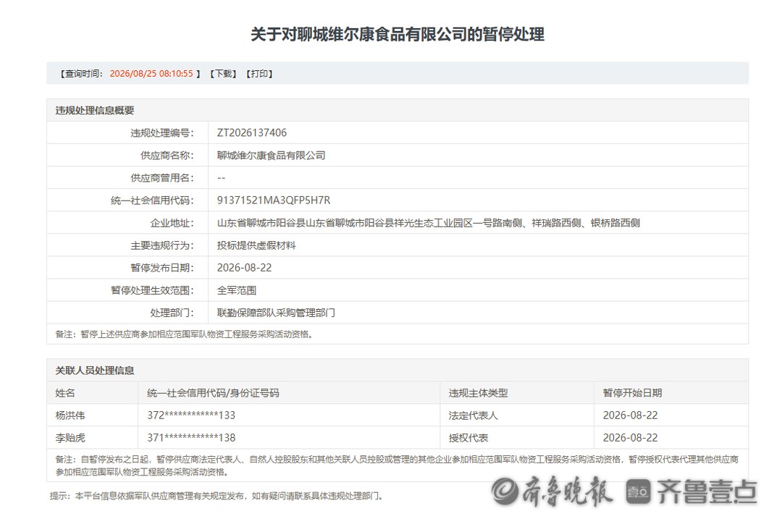Click the 供应商名称 label

click(167, 155)
